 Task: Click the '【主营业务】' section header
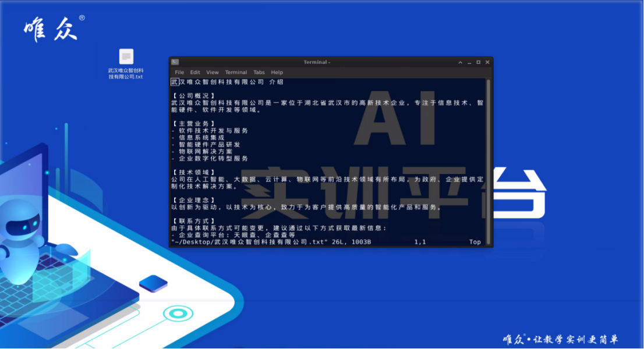(x=193, y=123)
